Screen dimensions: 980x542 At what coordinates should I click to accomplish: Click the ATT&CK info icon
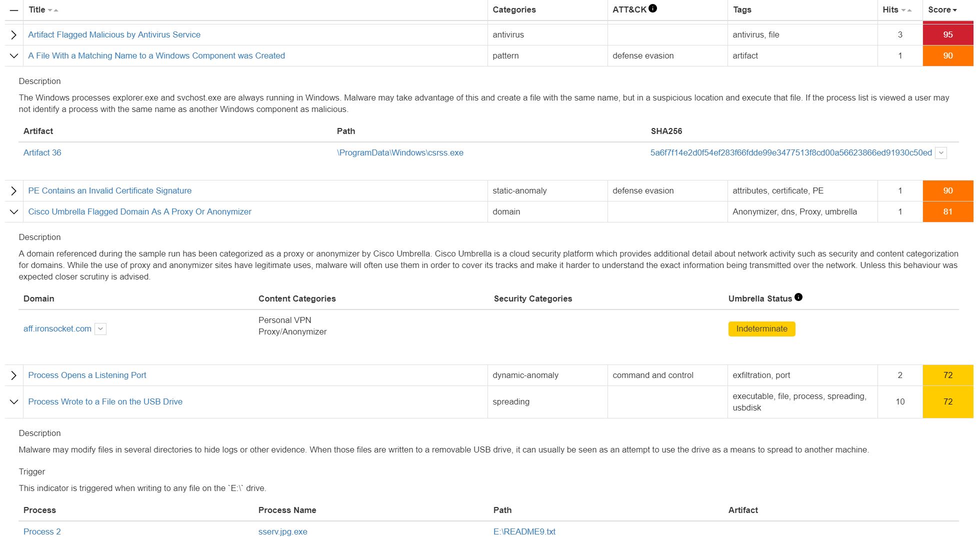[x=652, y=8]
